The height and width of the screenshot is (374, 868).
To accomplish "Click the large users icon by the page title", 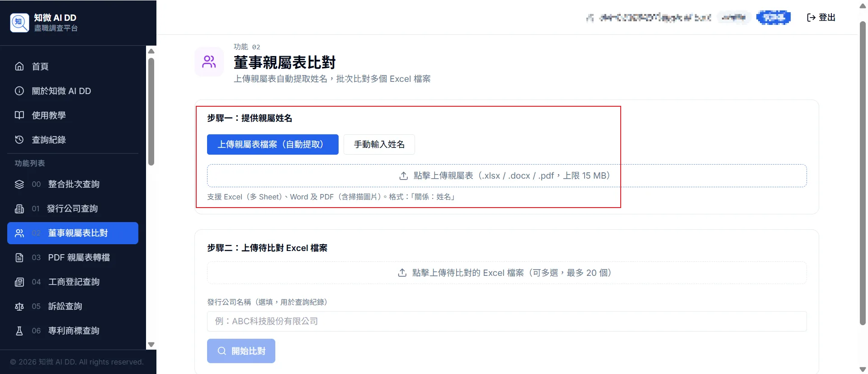I will [x=209, y=62].
